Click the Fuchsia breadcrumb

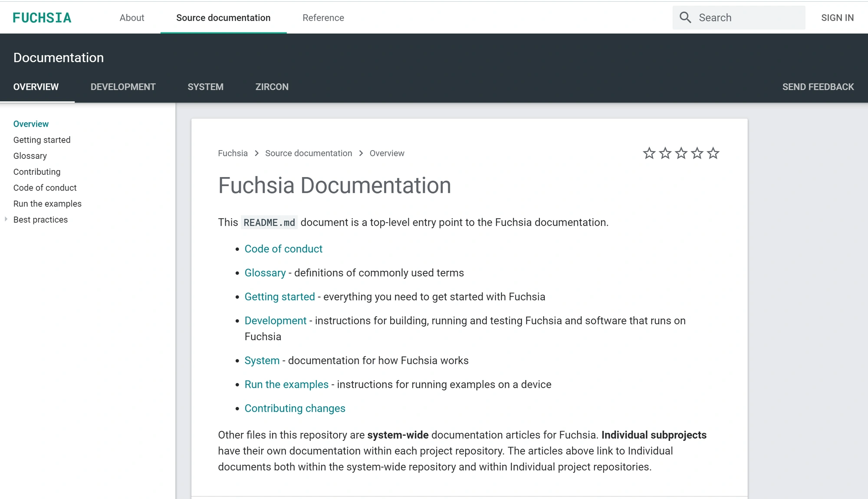click(x=233, y=153)
